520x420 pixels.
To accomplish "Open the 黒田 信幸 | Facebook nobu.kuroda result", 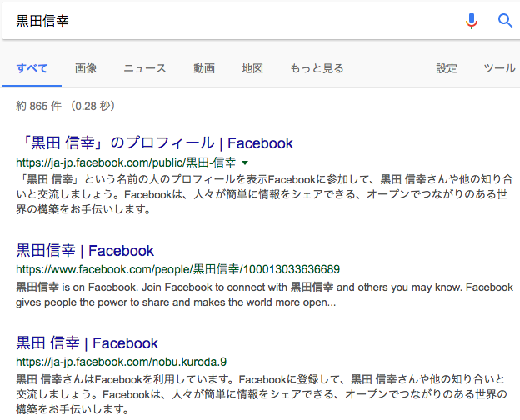I will pyautogui.click(x=87, y=343).
